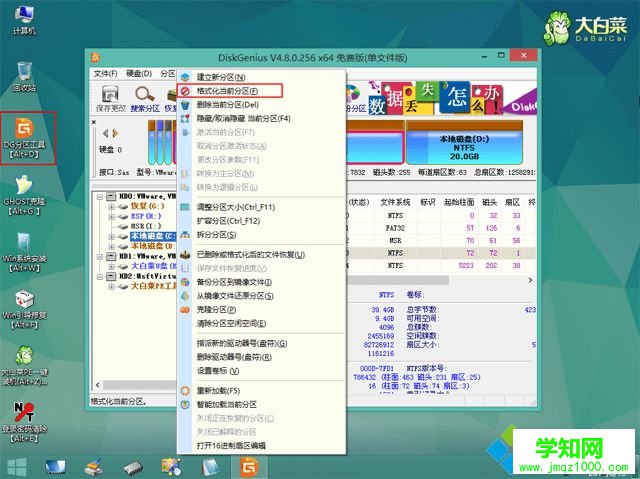
Task: Select 隐藏/取消隐藏 当前分区(F4)
Action: pos(261,119)
